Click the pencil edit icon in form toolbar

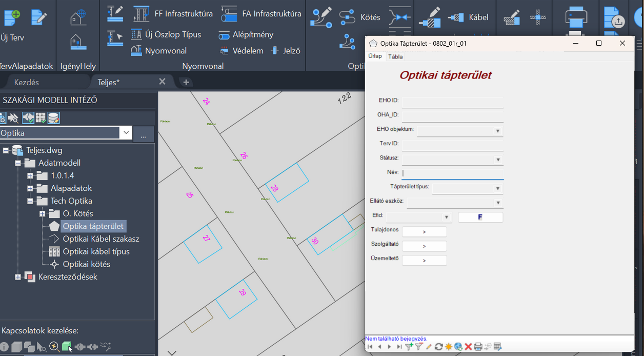429,347
